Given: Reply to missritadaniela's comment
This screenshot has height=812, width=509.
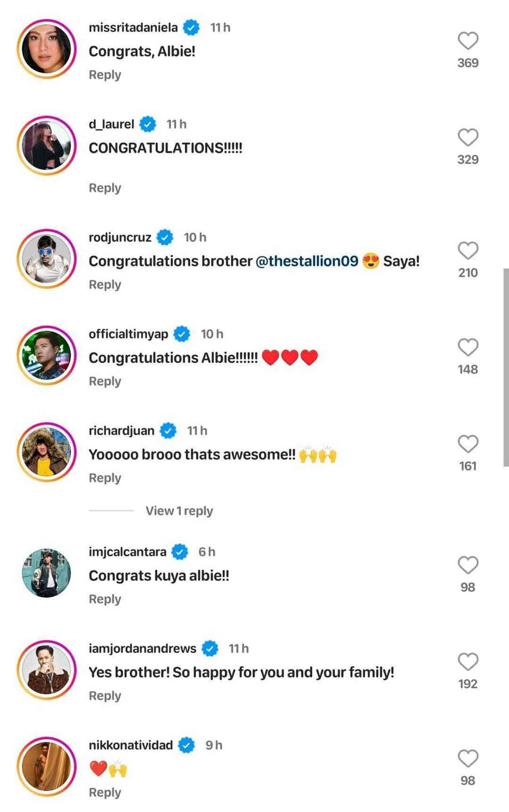Looking at the screenshot, I should click(x=105, y=75).
